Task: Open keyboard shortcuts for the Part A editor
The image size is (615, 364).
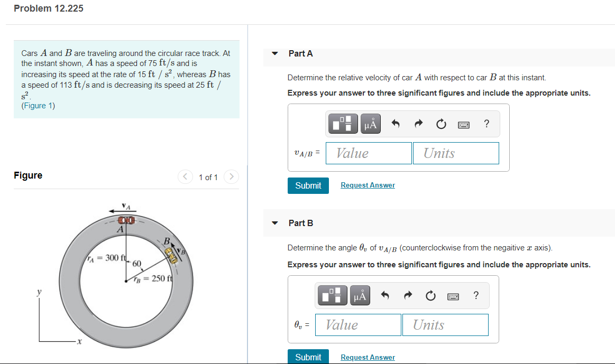Action: coord(464,124)
